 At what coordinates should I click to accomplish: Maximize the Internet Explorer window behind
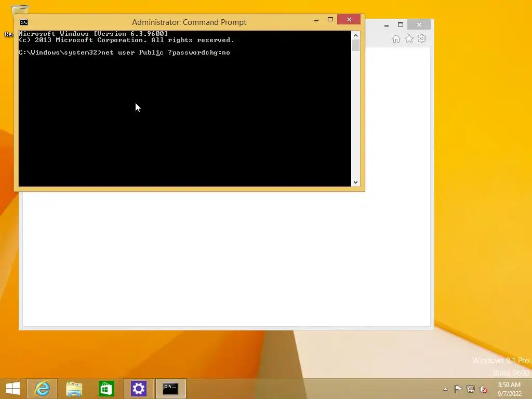401,24
